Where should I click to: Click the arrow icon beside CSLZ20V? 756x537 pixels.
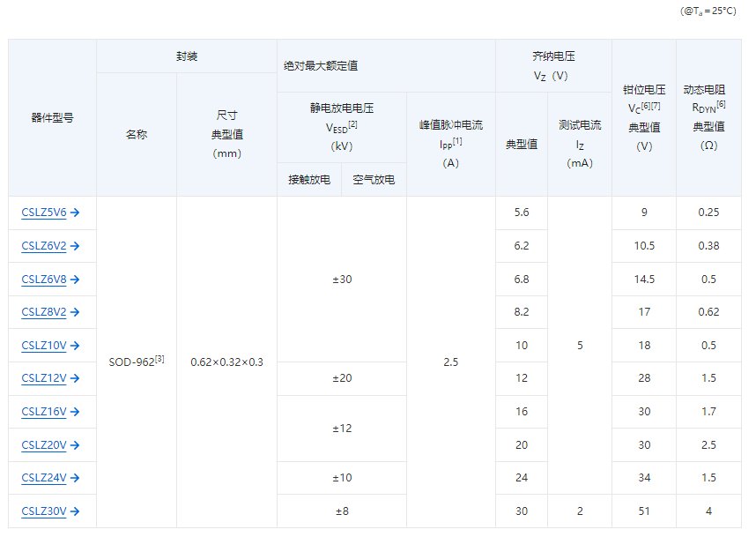point(75,444)
